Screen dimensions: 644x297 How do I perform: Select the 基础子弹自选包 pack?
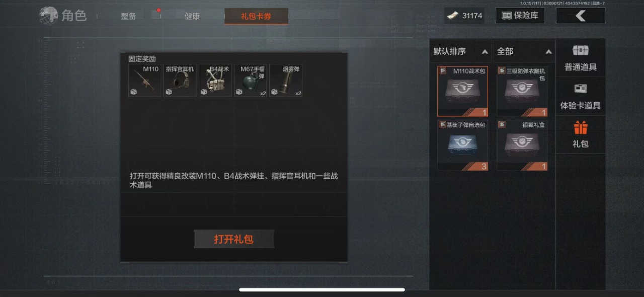tap(462, 145)
